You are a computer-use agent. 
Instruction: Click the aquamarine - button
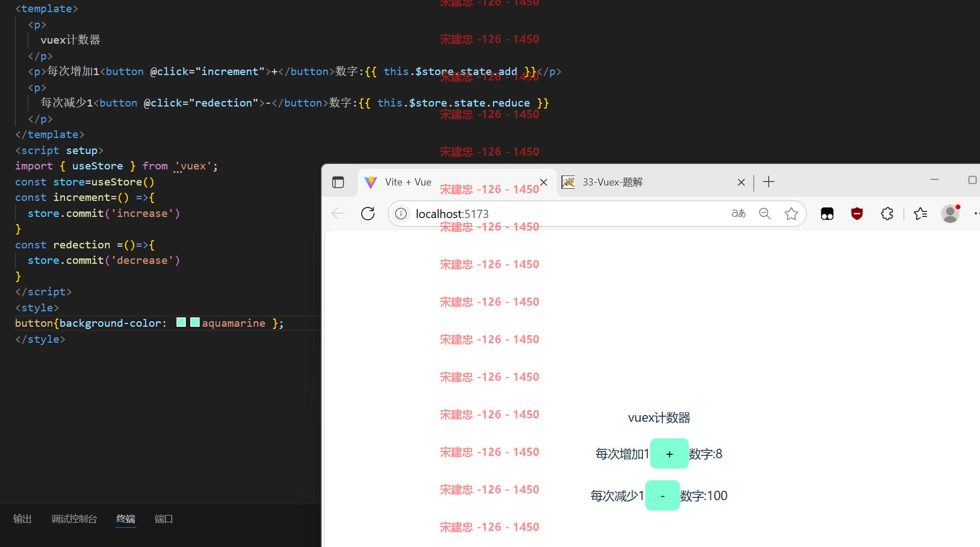pos(662,496)
